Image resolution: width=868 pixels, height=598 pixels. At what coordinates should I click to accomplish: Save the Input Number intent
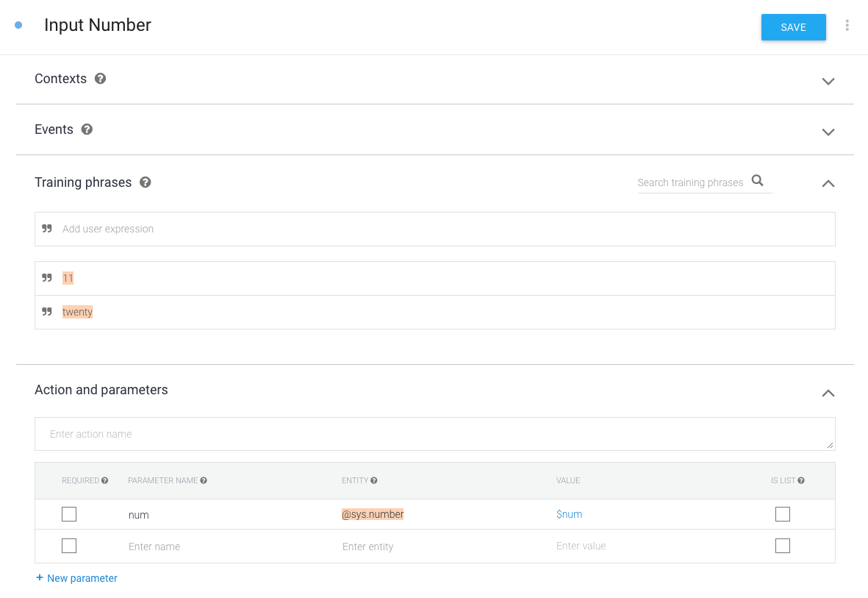click(x=793, y=27)
